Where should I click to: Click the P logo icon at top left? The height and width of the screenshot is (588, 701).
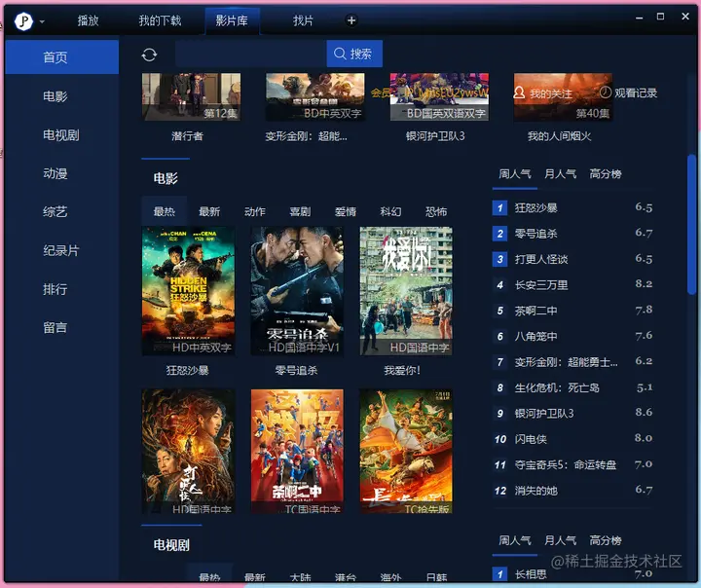23,20
